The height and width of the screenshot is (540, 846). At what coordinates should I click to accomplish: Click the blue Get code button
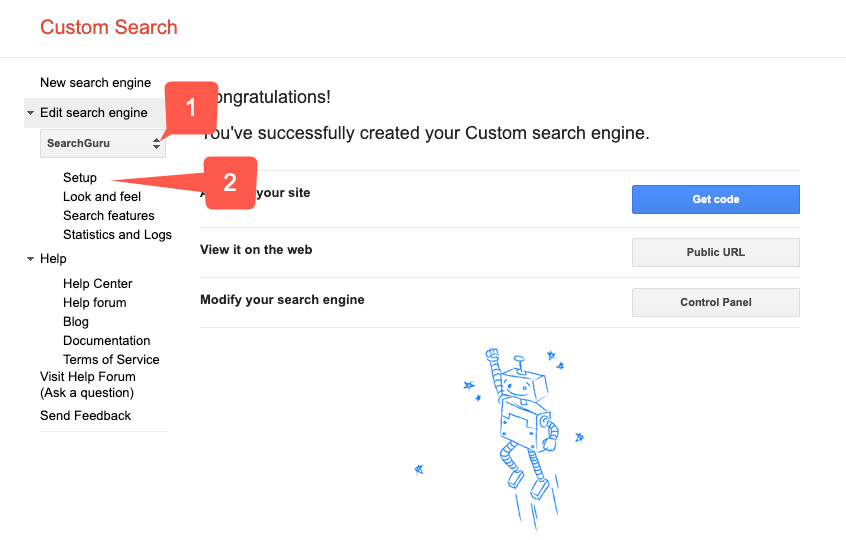[x=715, y=199]
